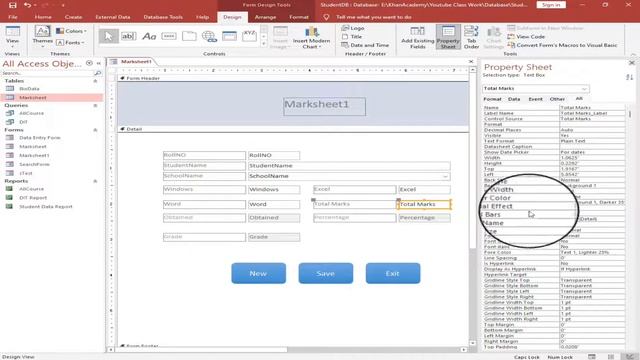Collapse the Forms group in the navigation pane
The height and width of the screenshot is (360, 640).
pyautogui.click(x=96, y=130)
